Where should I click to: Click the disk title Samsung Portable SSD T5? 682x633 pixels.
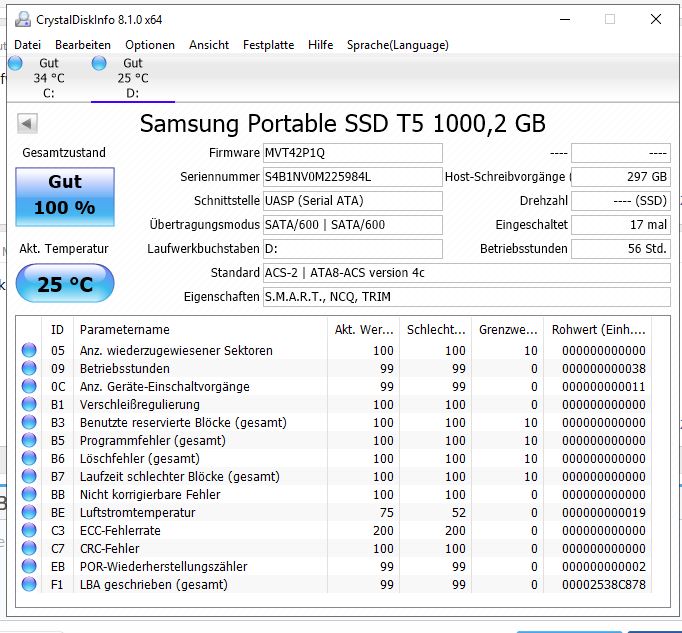tap(342, 124)
